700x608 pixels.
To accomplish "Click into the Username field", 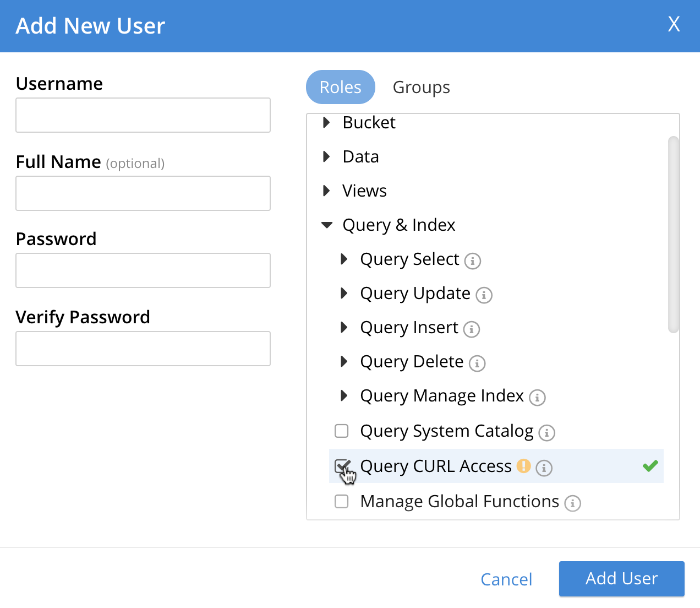I will point(143,115).
